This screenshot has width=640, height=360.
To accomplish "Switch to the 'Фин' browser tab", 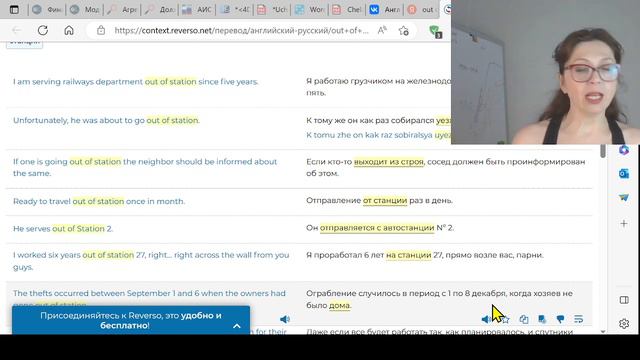I will pos(47,10).
